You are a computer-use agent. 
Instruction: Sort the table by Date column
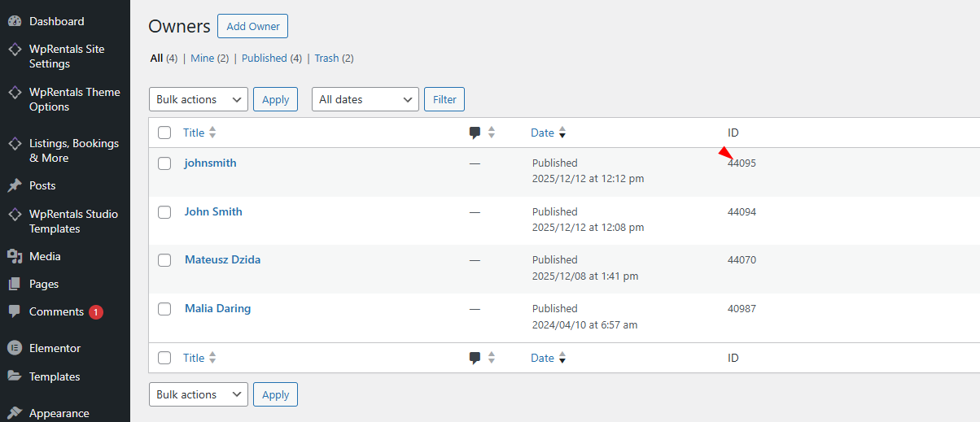(x=542, y=133)
